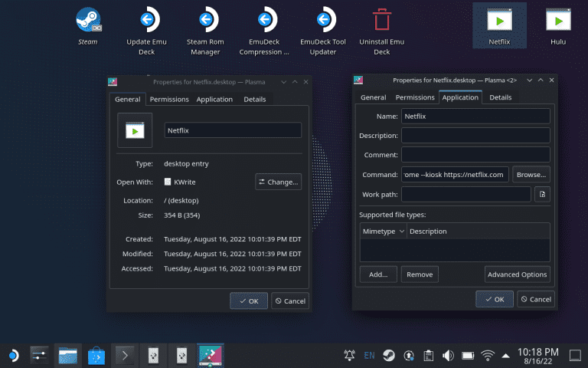Click the Command field with kiosk URL
The image size is (588, 368).
(x=455, y=174)
